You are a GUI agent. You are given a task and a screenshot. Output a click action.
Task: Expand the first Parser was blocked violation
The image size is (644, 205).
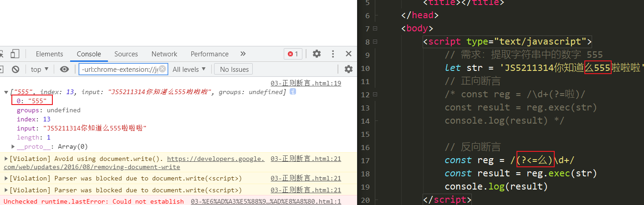(x=6, y=178)
